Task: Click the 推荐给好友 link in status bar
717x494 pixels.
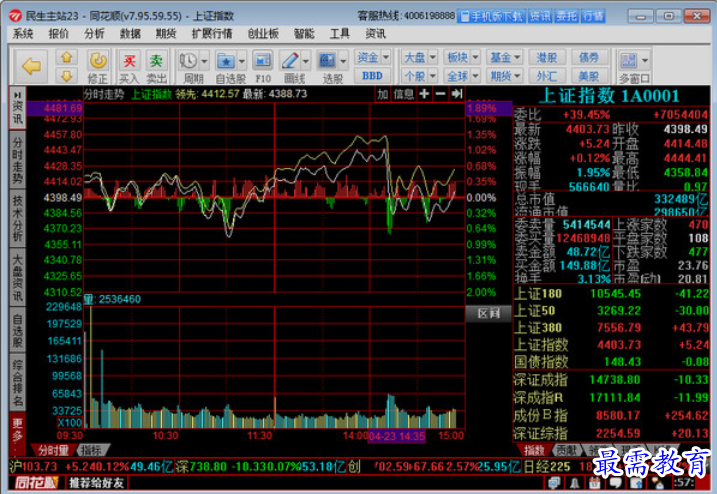Action: pyautogui.click(x=97, y=483)
